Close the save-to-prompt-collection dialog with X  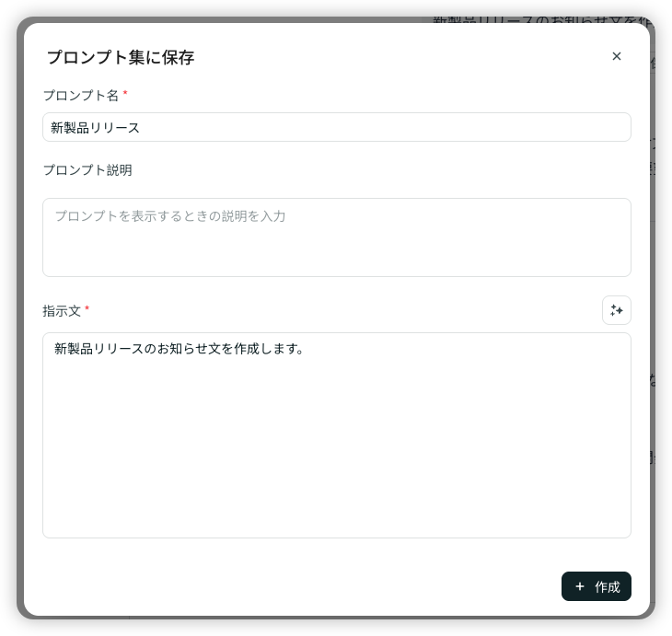[x=617, y=56]
